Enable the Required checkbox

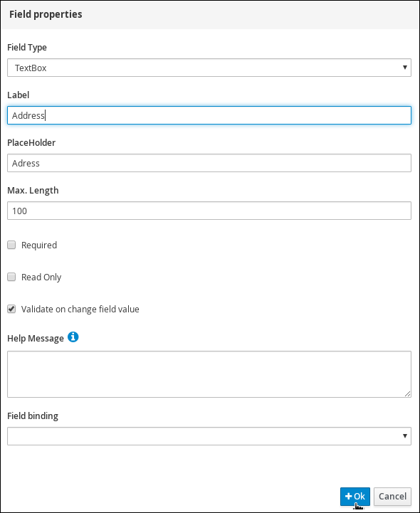[x=11, y=245]
